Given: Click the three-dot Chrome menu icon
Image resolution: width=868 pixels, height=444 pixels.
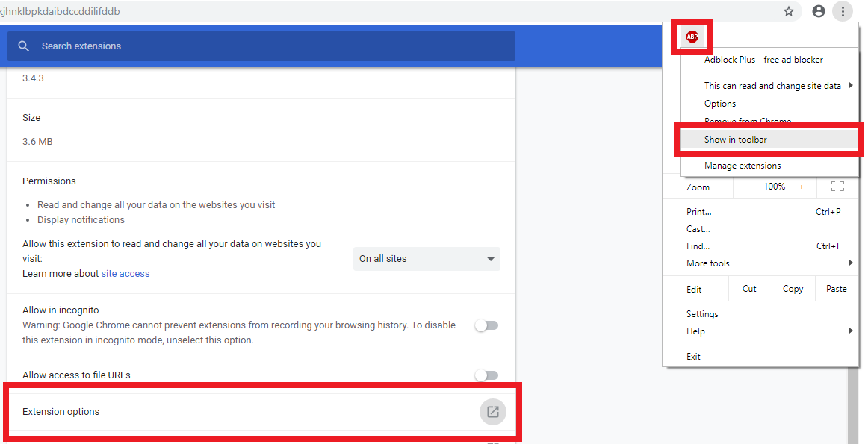Looking at the screenshot, I should tap(843, 11).
